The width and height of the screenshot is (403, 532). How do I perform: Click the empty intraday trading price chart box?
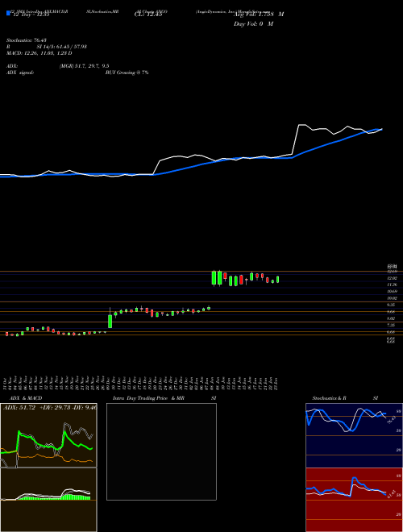point(161,451)
